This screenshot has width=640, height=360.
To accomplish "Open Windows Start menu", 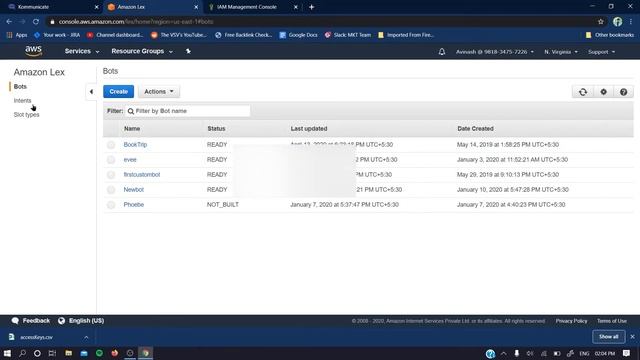I will point(7,353).
